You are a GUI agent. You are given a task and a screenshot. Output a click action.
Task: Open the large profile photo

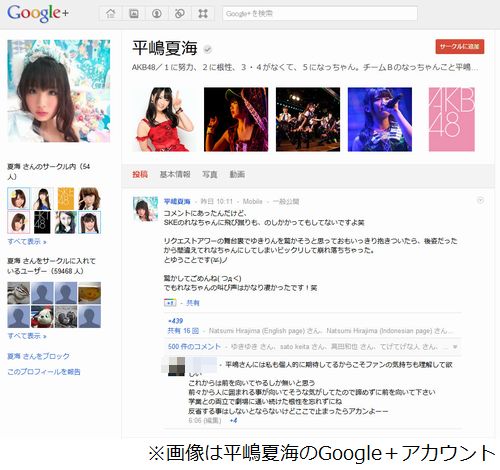(59, 91)
